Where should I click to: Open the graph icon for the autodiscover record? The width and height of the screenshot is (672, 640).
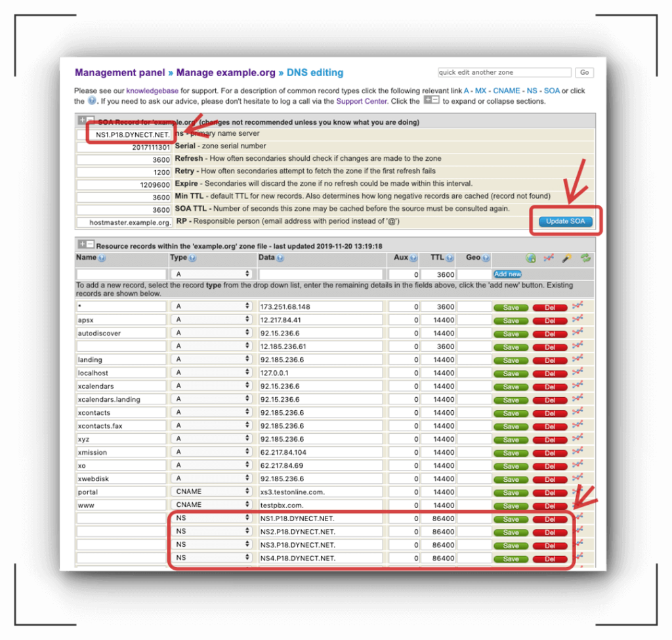(577, 331)
